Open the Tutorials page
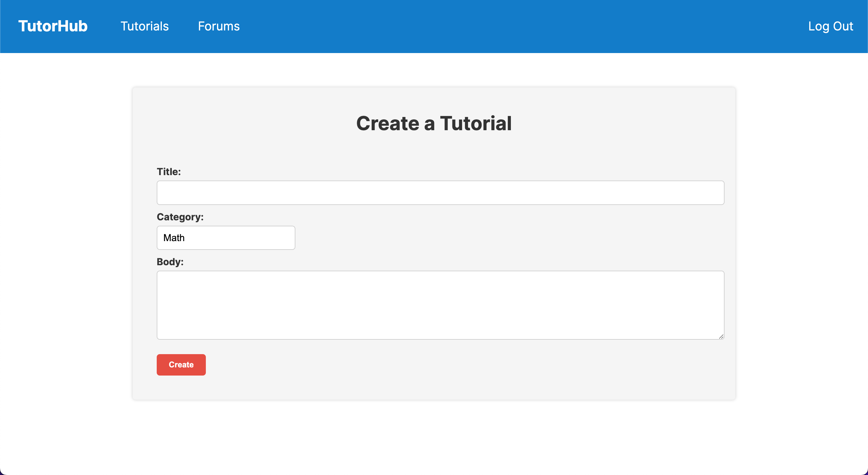Screen dimensions: 868x475 point(145,26)
